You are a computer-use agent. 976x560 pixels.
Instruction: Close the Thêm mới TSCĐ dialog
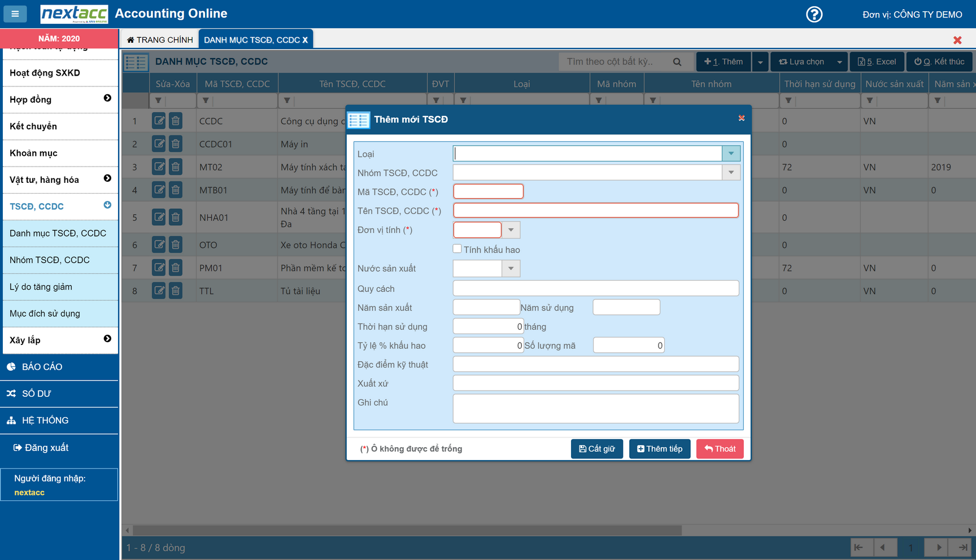pos(741,118)
